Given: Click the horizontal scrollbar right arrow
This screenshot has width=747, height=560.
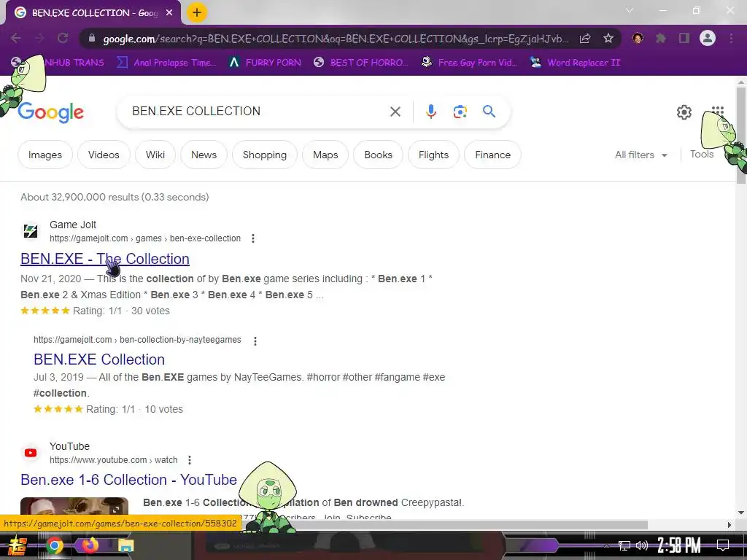Looking at the screenshot, I should (x=729, y=525).
